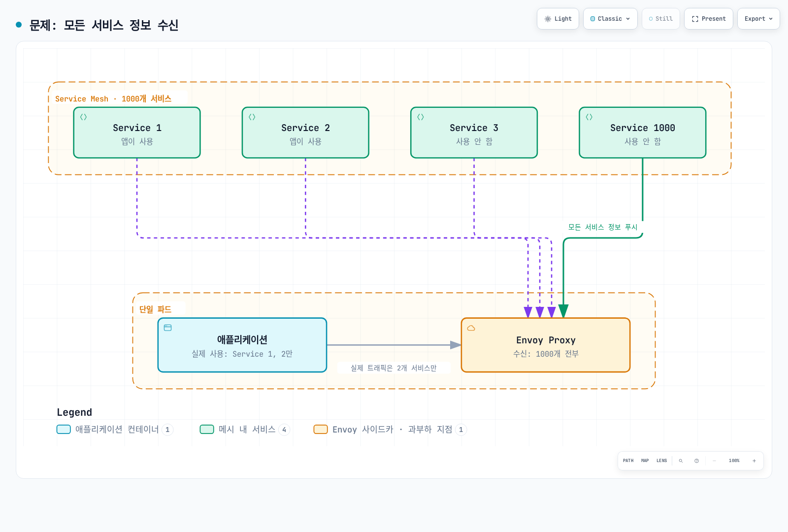Click the code icon on Service 2 node
This screenshot has width=788, height=532.
[252, 117]
